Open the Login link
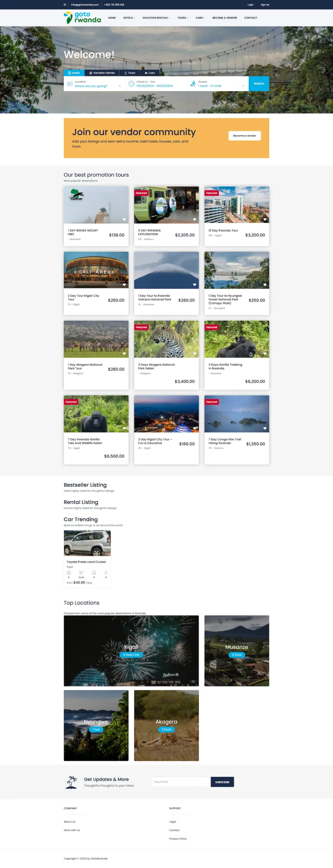Screen dimensions: 333x868 pos(251,5)
